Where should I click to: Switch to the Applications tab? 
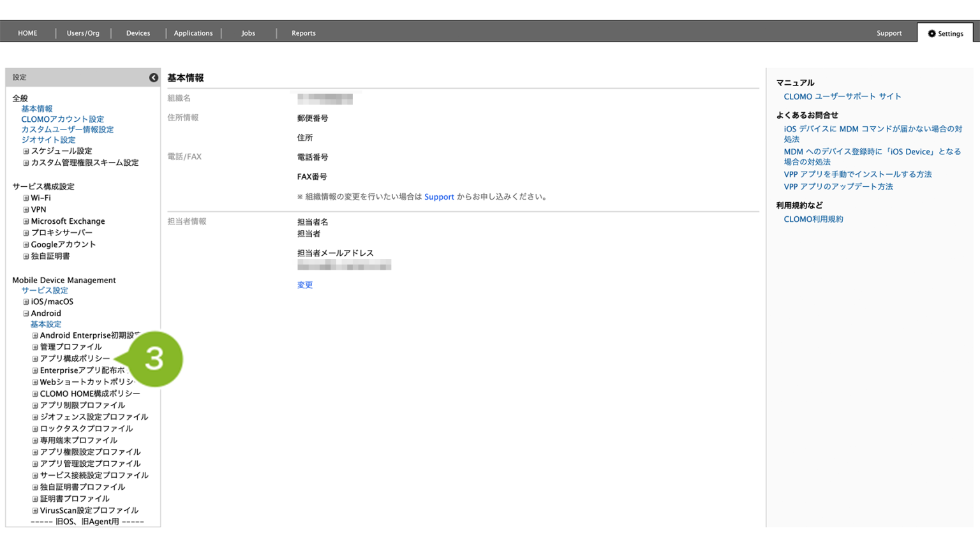pyautogui.click(x=193, y=33)
